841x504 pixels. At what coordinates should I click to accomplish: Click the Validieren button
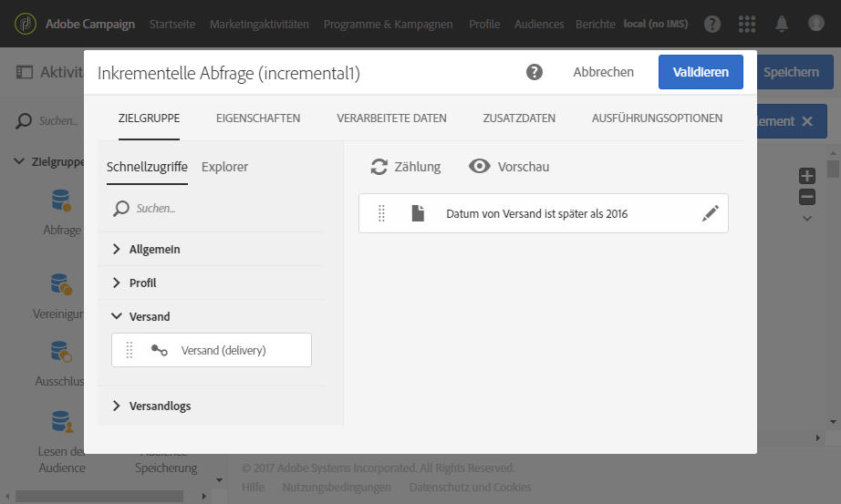point(701,72)
